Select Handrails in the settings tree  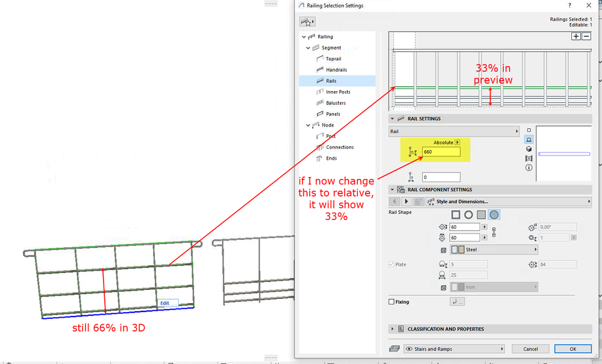tap(336, 70)
